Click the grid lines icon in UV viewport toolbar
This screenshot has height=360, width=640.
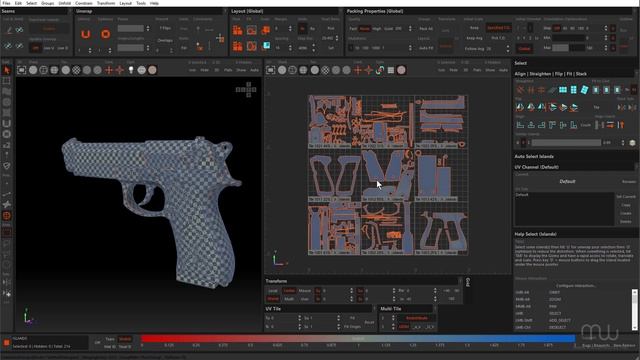pos(391,70)
